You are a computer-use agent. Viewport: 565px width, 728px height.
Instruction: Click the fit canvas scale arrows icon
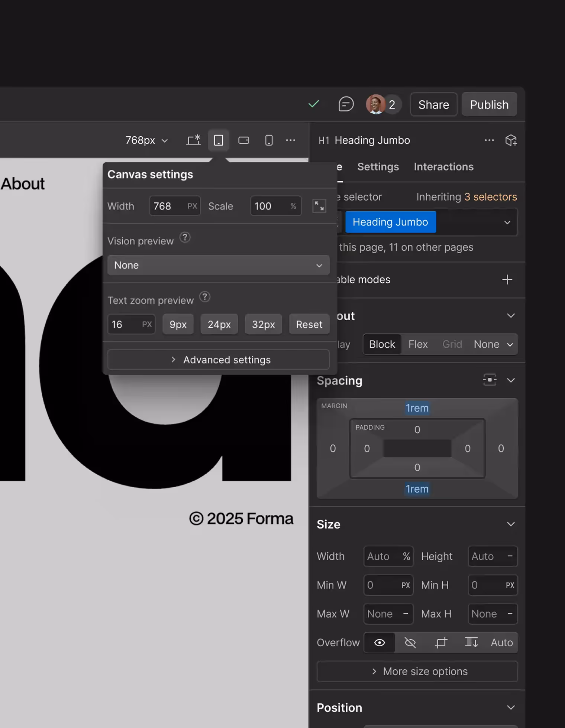[x=319, y=206]
